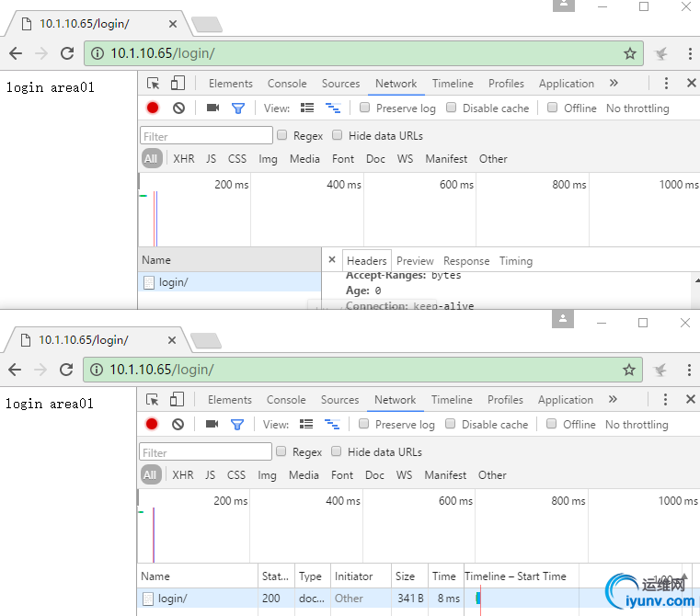Viewport: 700px width, 616px height.
Task: Bookmark page with star in bottom window
Action: point(628,370)
